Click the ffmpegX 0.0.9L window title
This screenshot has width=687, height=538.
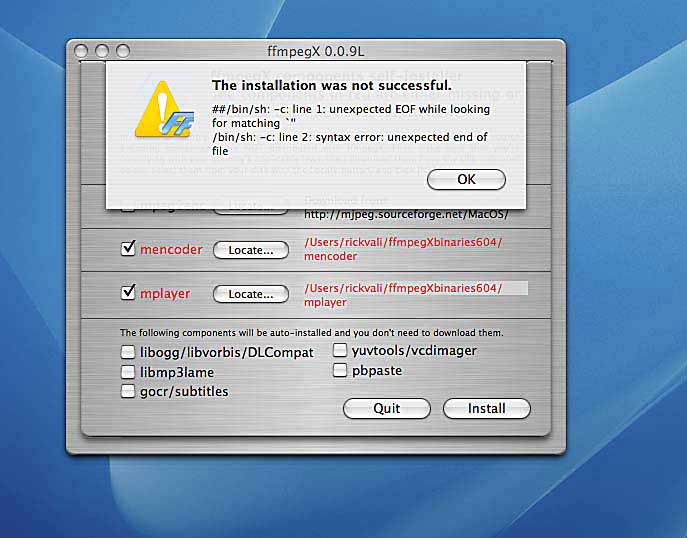[315, 51]
